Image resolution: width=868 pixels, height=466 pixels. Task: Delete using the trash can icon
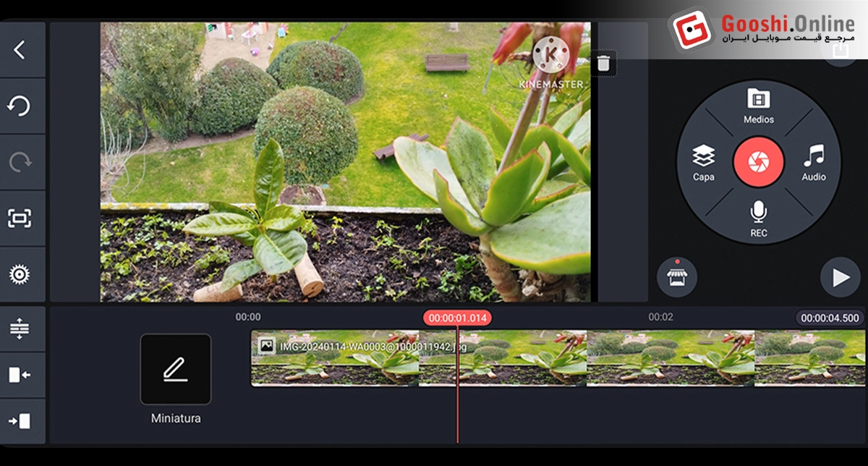click(x=603, y=64)
